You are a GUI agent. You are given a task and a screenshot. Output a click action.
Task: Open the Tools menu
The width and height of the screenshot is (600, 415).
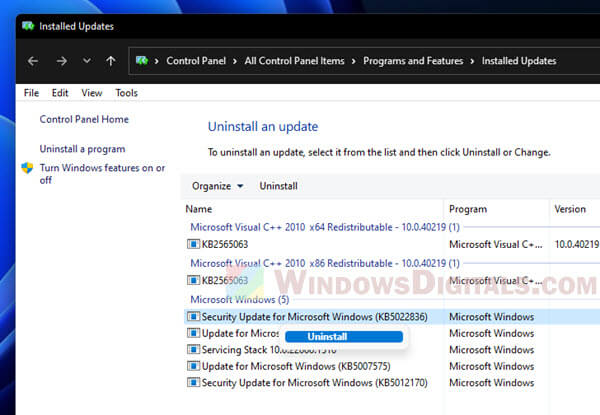click(127, 93)
